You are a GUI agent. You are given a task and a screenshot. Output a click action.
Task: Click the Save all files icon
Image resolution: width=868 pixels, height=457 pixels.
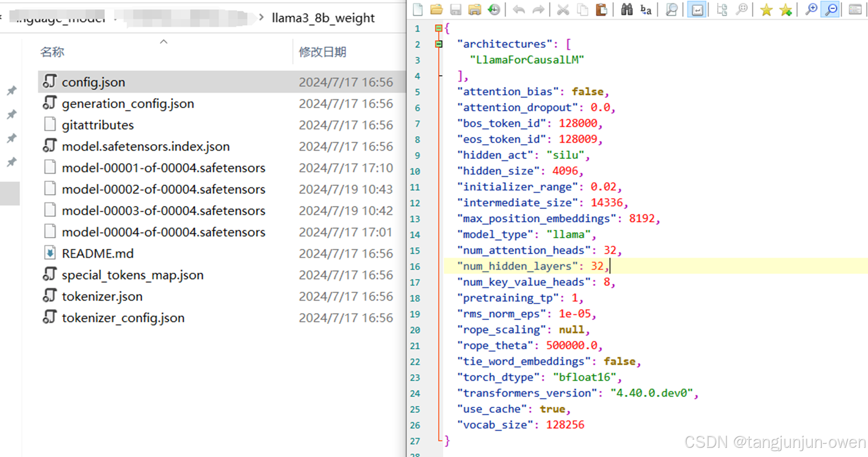point(475,9)
